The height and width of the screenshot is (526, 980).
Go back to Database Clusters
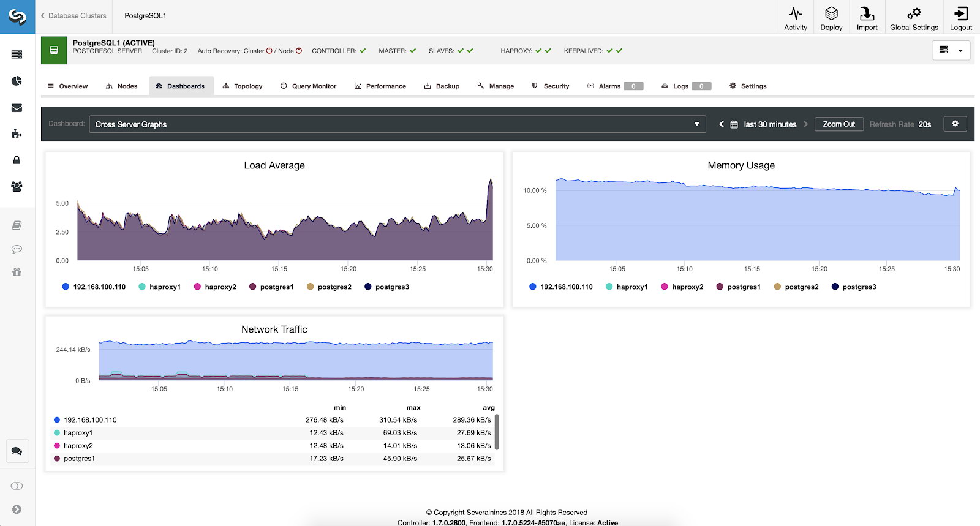73,16
